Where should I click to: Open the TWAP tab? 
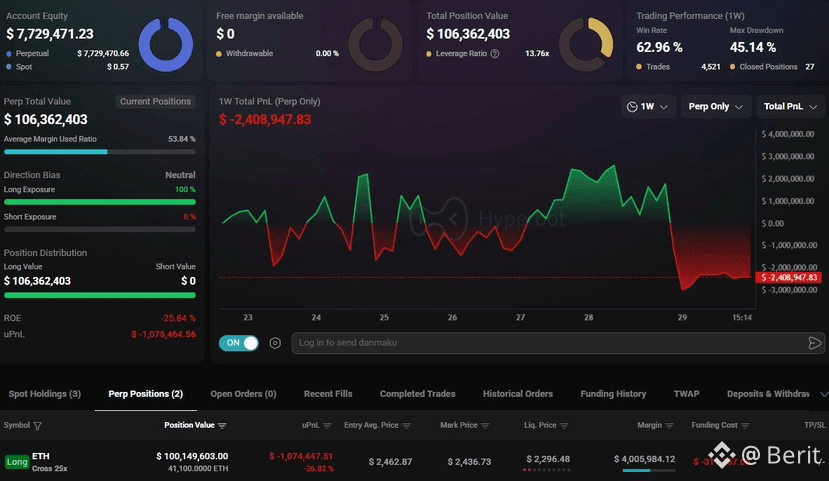tap(686, 394)
